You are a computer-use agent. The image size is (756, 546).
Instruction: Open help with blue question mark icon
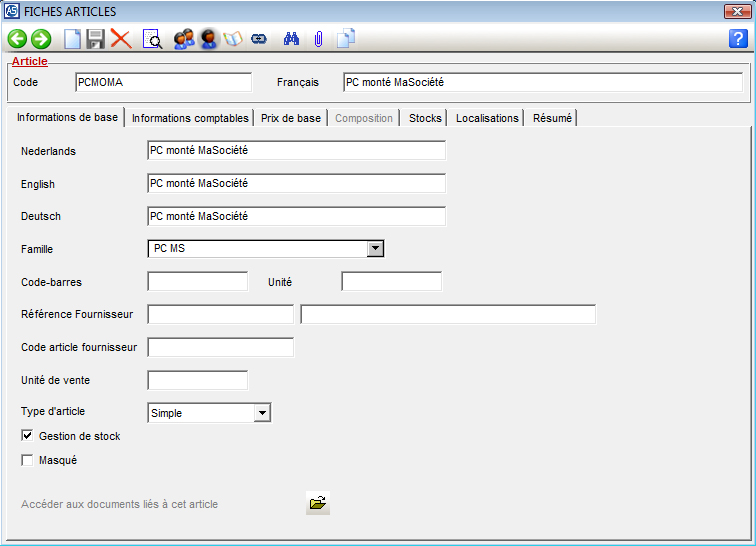[x=738, y=39]
